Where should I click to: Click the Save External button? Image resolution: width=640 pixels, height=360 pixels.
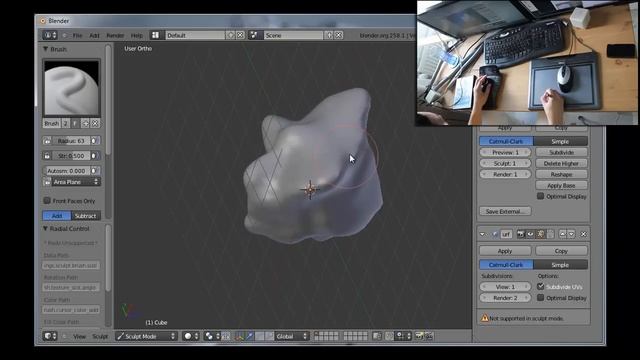pyautogui.click(x=505, y=211)
